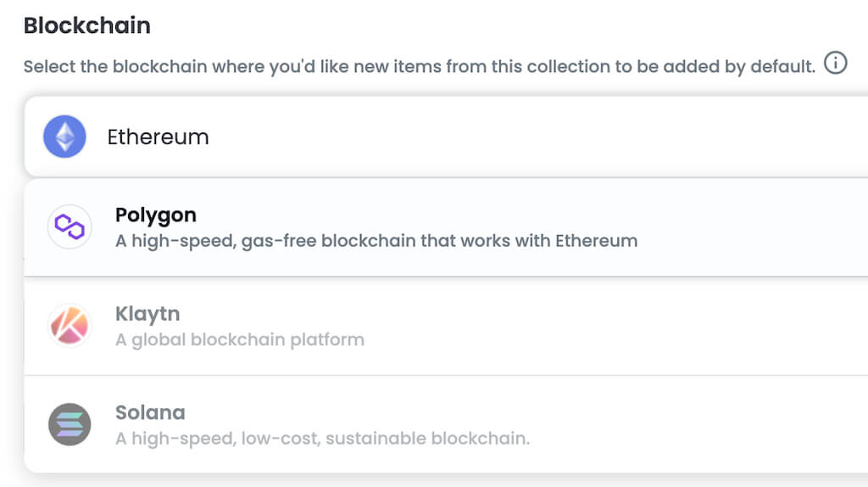
Task: Click the Ethereum diamond logo icon
Action: 65,137
